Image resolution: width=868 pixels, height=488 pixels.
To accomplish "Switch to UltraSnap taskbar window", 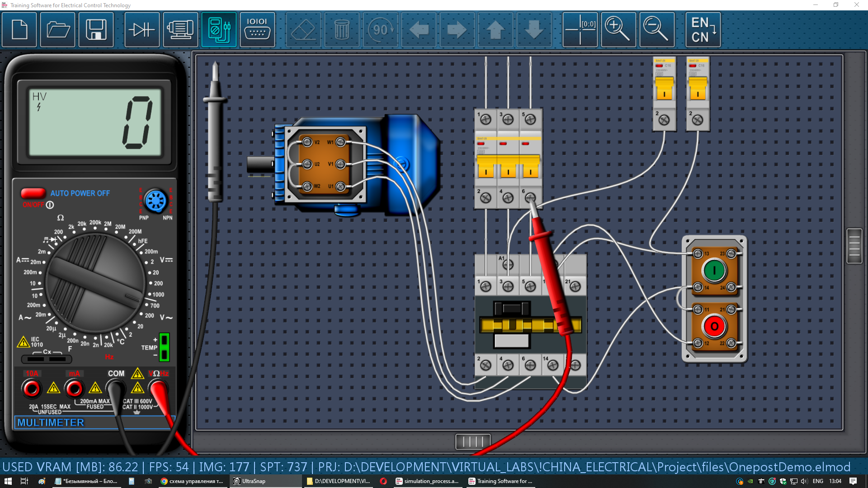I will (265, 481).
